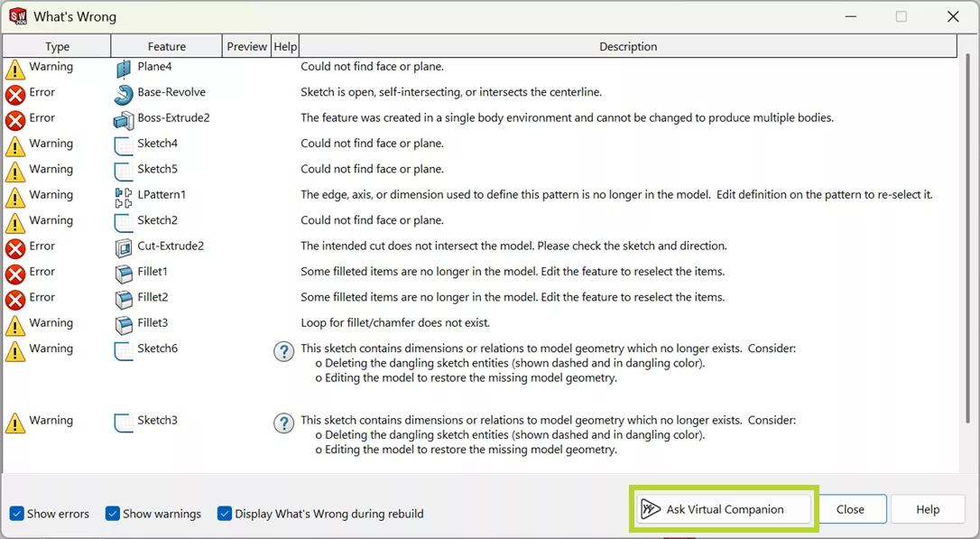Click the Close button to dismiss the dialog
This screenshot has width=980, height=539.
click(x=851, y=508)
